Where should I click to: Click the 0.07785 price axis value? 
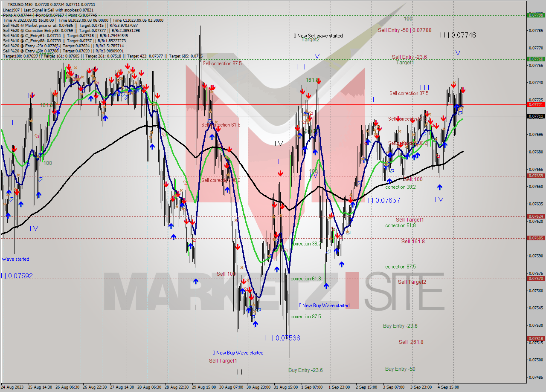click(536, 31)
